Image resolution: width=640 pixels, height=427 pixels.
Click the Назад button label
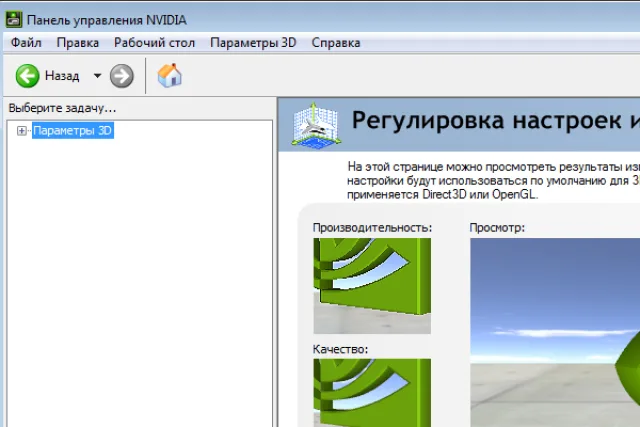(x=62, y=76)
